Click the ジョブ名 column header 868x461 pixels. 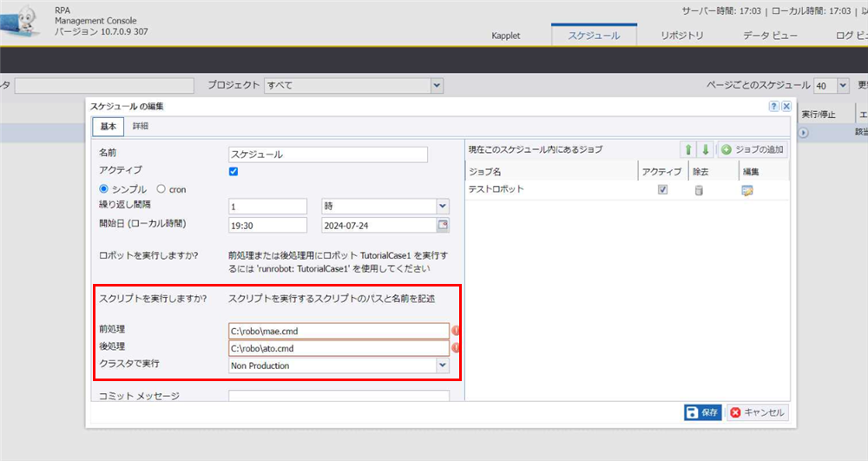click(551, 172)
